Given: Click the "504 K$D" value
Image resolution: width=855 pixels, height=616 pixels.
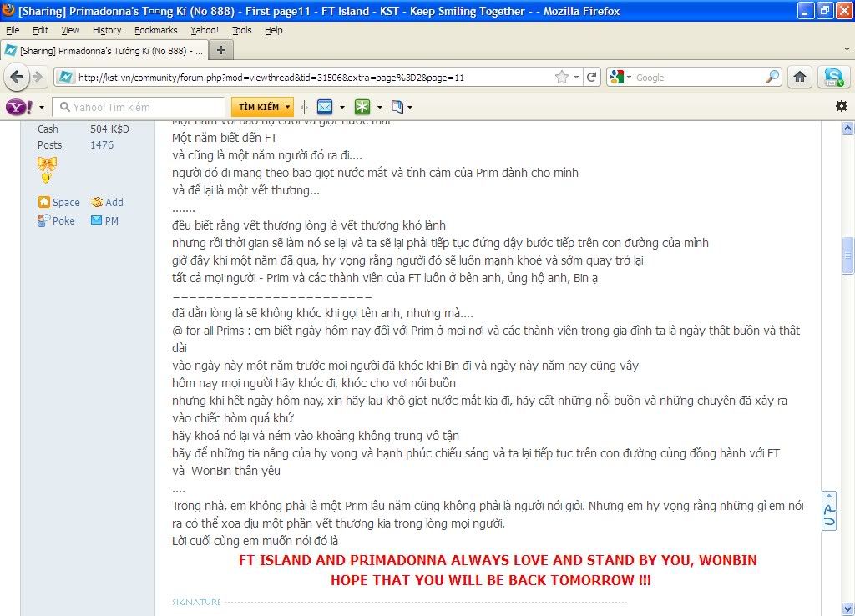Looking at the screenshot, I should (109, 129).
